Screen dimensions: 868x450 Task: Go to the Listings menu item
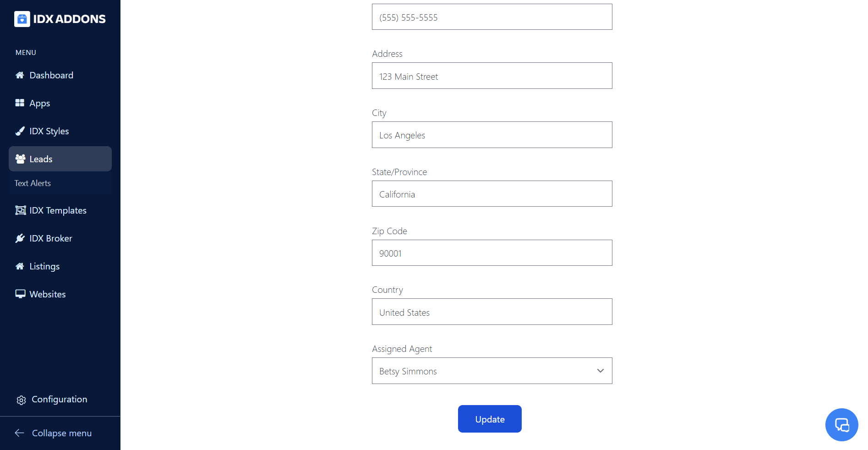click(44, 266)
